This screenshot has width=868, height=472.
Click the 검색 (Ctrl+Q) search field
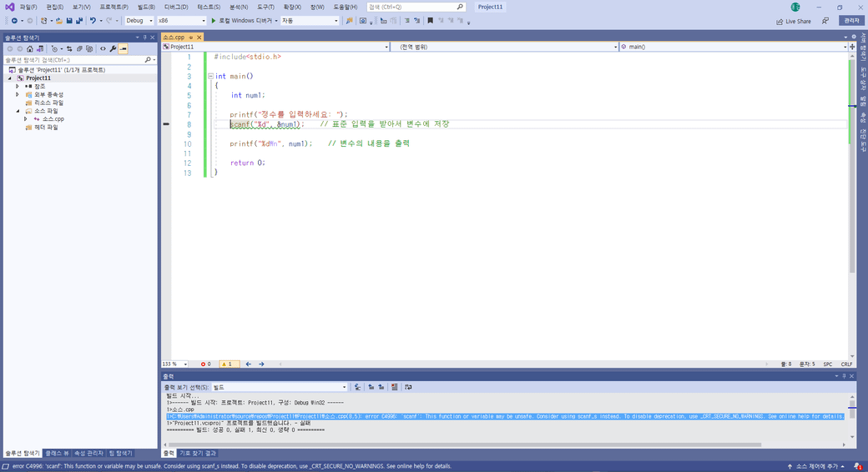415,7
